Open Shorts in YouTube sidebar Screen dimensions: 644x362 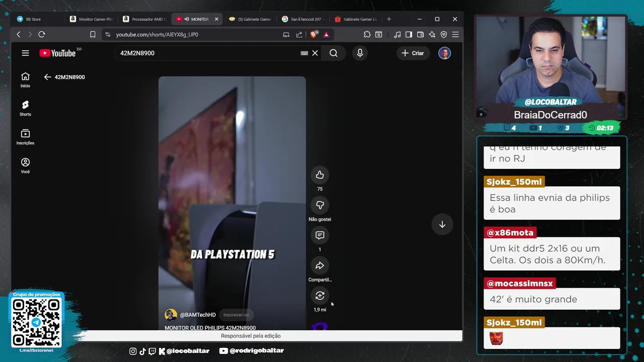[25, 108]
